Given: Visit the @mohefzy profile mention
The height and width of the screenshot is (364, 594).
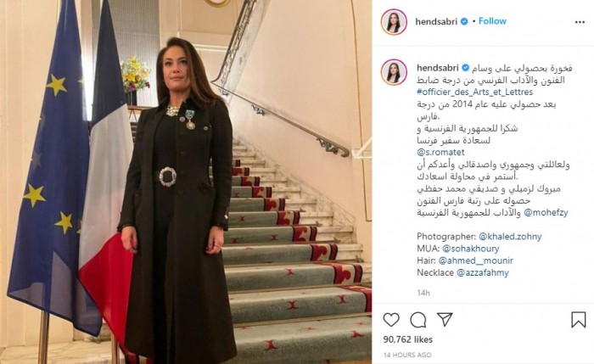Looking at the screenshot, I should (546, 213).
